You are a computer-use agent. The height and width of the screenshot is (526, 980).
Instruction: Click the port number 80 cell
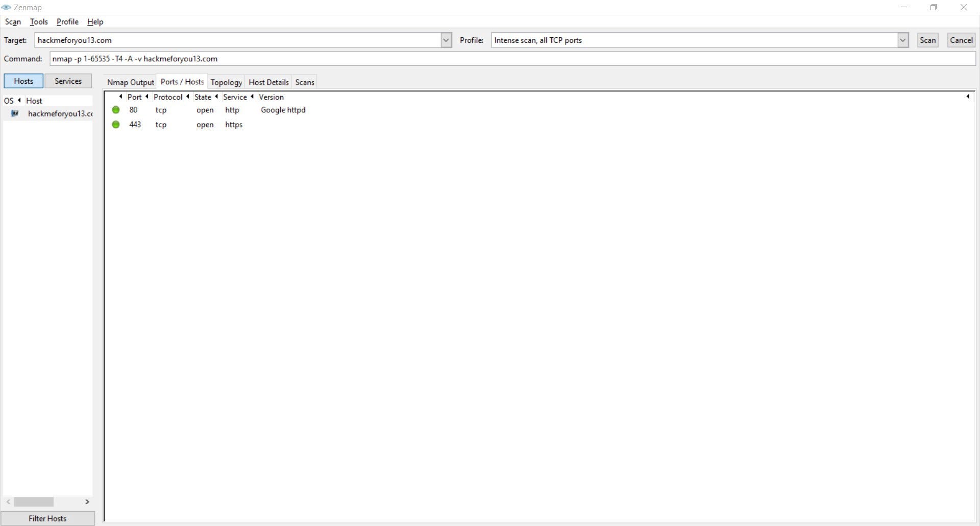[x=133, y=110]
